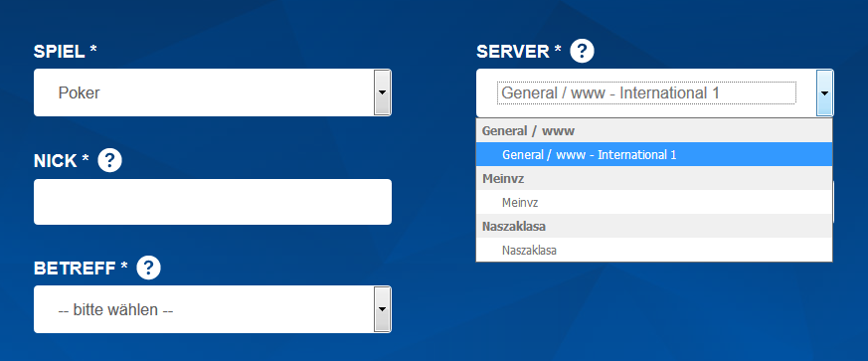Select "General / www - International 1" option in list
Viewport: 868px width, 361px height.
[x=654, y=154]
